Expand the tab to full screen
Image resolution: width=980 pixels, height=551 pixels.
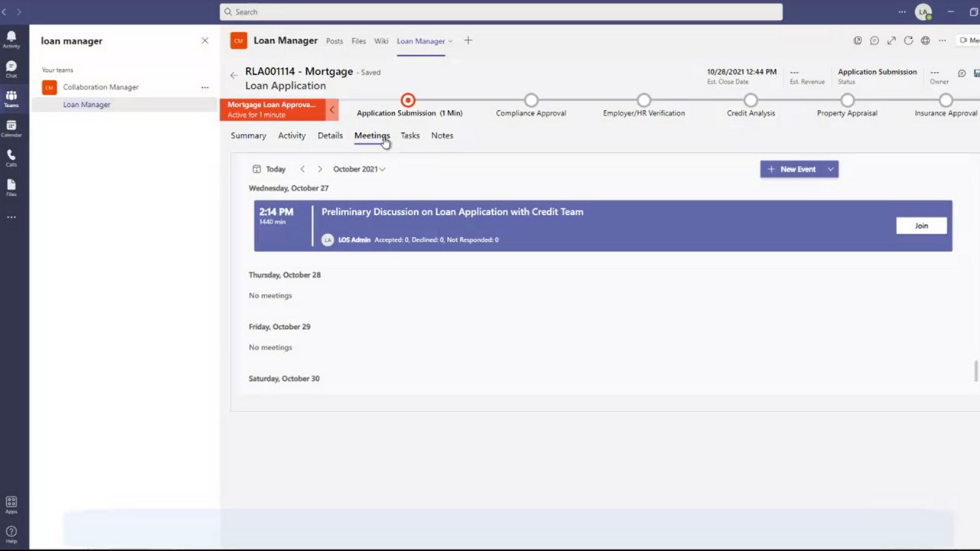[x=891, y=41]
